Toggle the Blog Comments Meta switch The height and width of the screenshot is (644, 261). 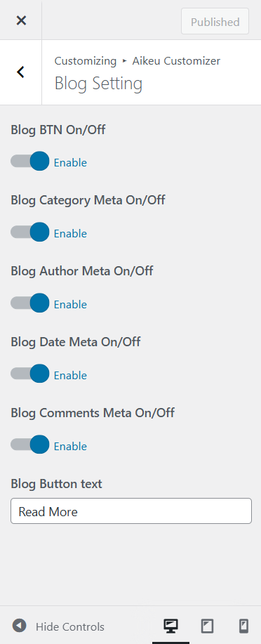coord(30,445)
